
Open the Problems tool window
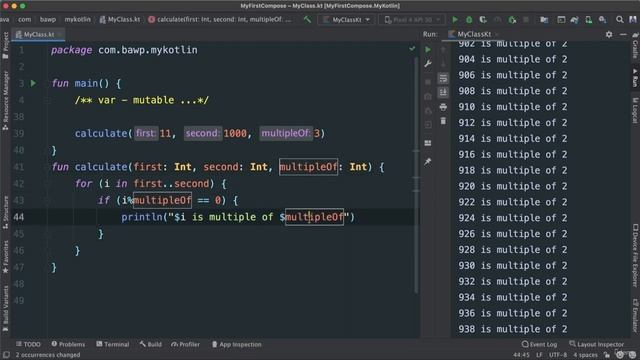(x=68, y=344)
